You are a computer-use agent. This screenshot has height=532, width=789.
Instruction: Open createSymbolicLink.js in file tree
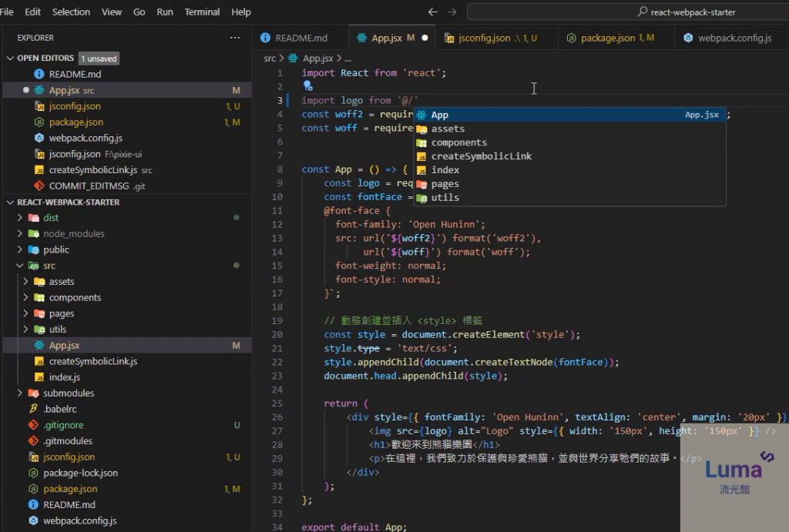[92, 361]
